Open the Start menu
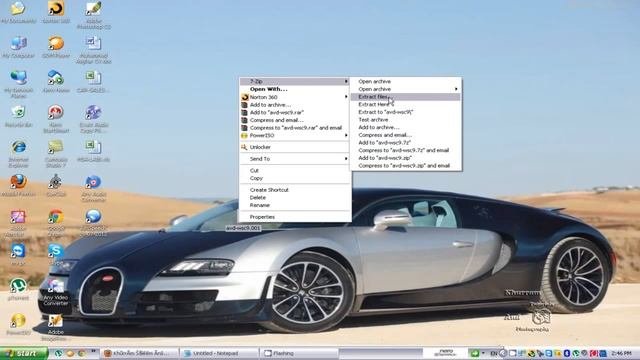This screenshot has height=360, width=640. coord(24,353)
